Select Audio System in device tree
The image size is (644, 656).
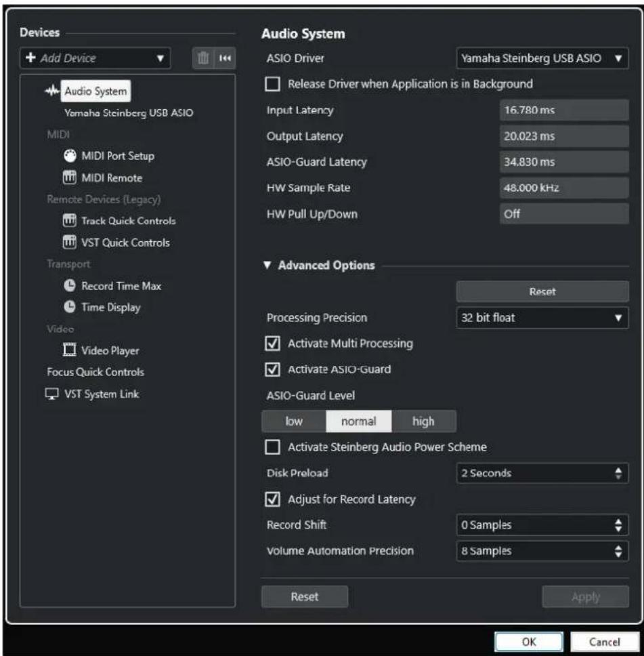(95, 91)
